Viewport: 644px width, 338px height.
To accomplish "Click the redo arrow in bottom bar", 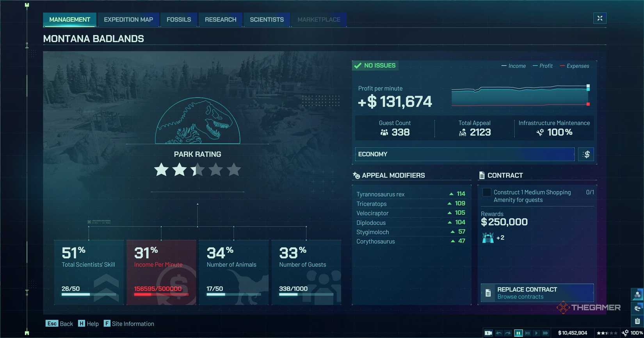I will tap(508, 333).
